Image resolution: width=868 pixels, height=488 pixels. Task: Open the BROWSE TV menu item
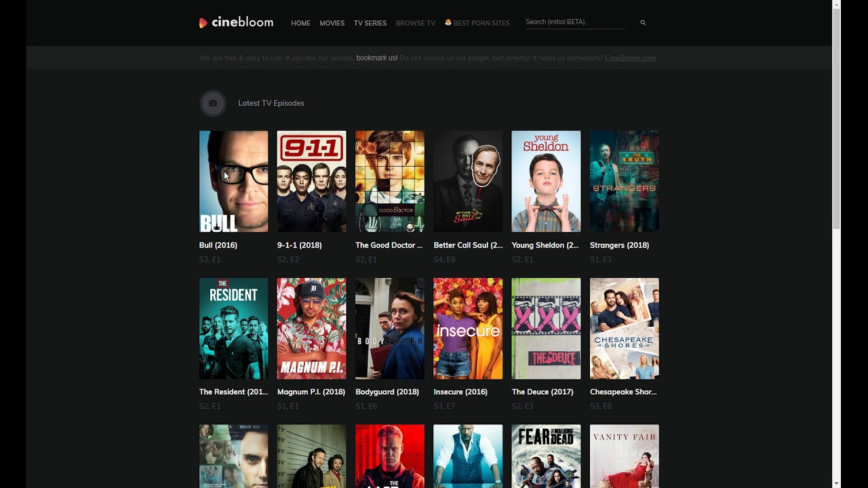coord(416,23)
